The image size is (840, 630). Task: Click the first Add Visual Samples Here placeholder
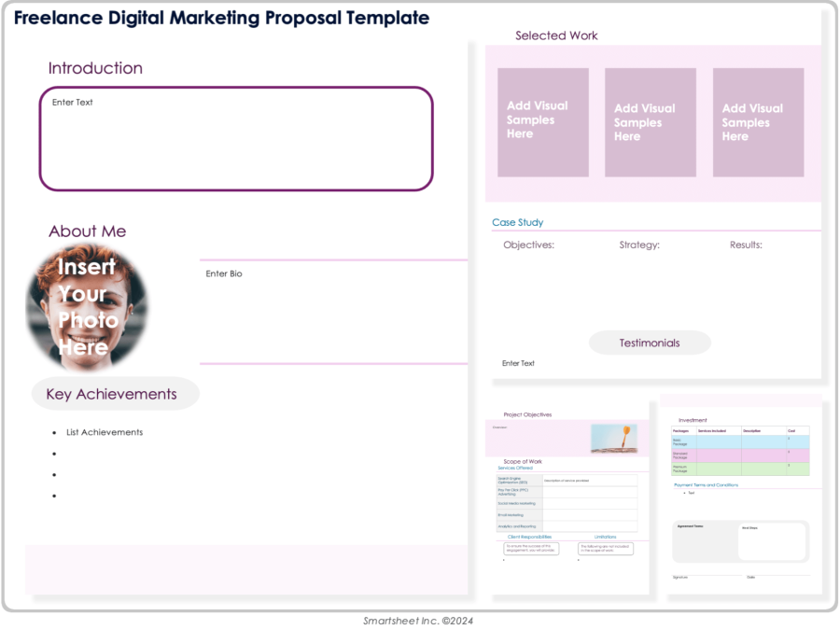542,121
